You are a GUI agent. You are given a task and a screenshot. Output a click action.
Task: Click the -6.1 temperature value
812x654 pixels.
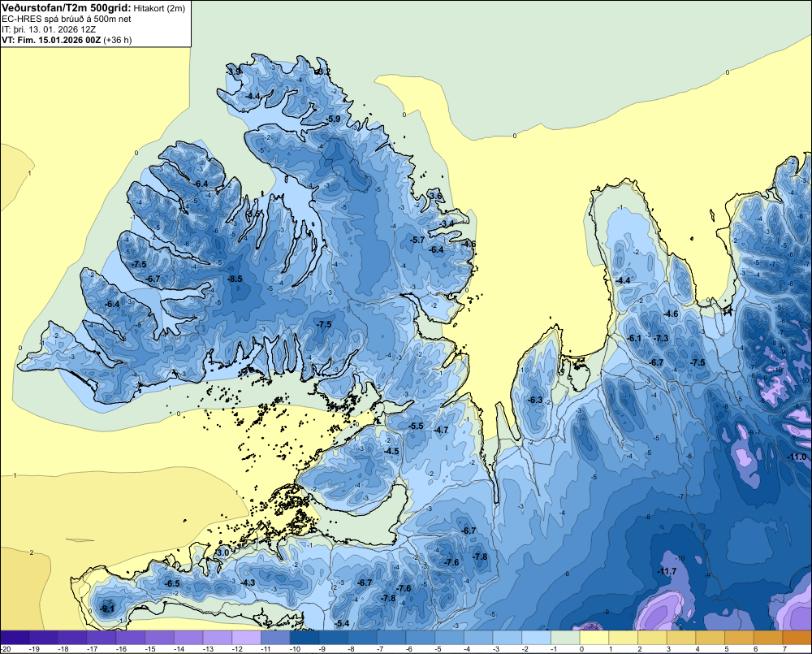634,339
